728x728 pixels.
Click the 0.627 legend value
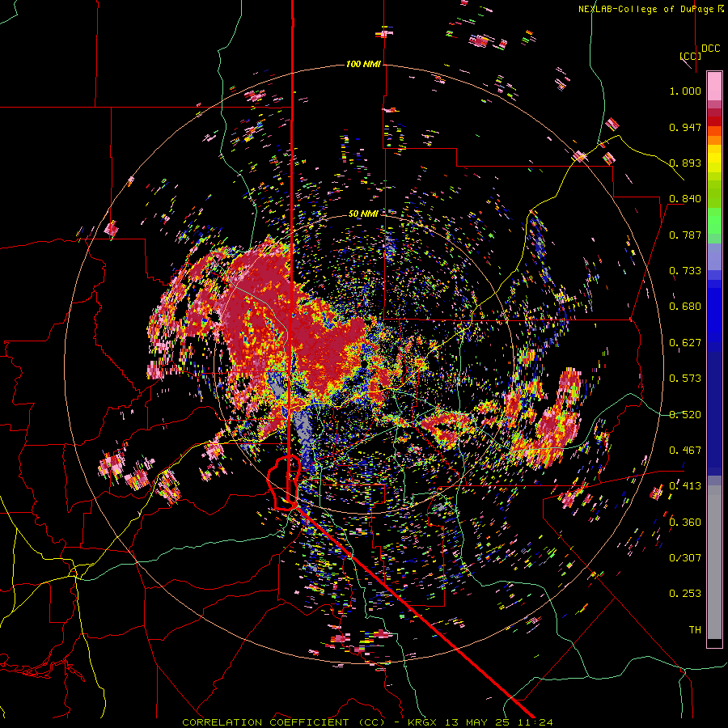coord(685,343)
